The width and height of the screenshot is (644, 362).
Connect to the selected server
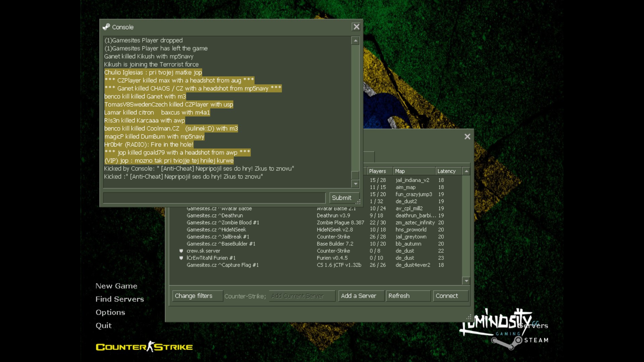450,296
